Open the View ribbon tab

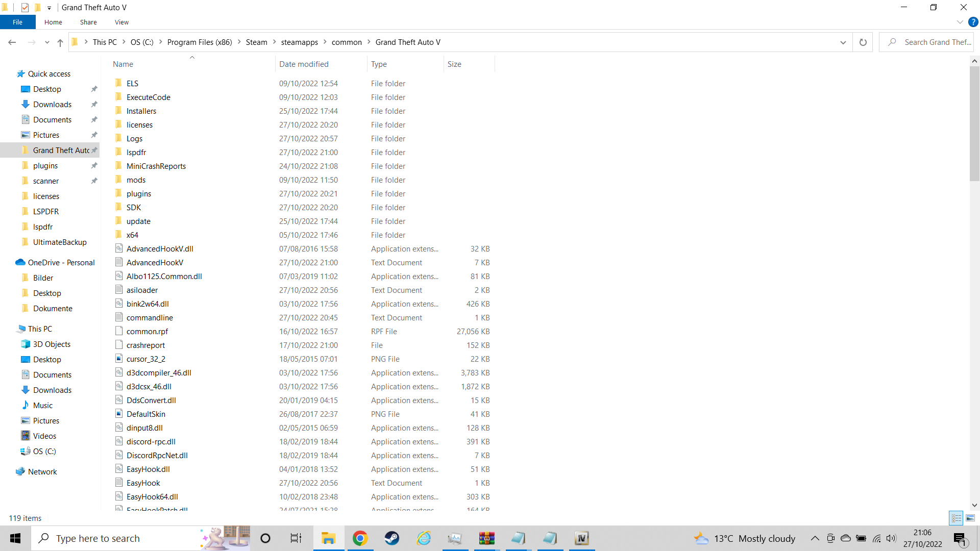coord(121,22)
